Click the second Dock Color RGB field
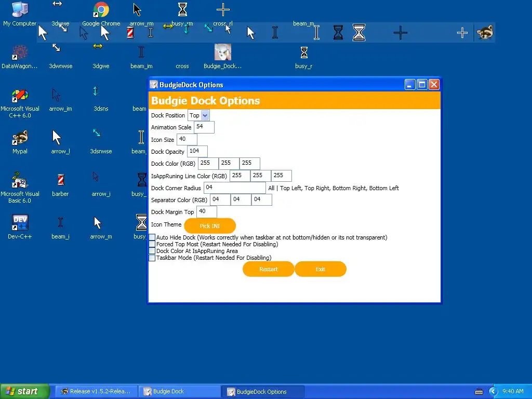532x399 pixels. (229, 164)
